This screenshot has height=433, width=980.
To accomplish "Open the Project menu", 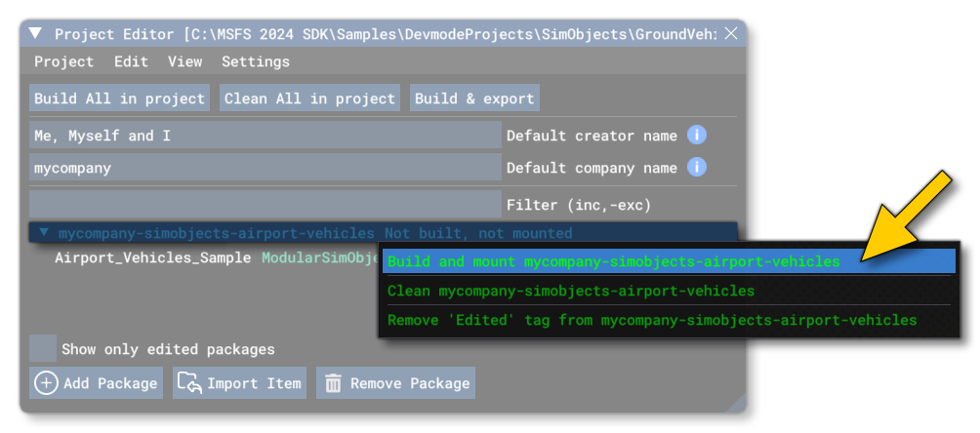I will pyautogui.click(x=63, y=61).
